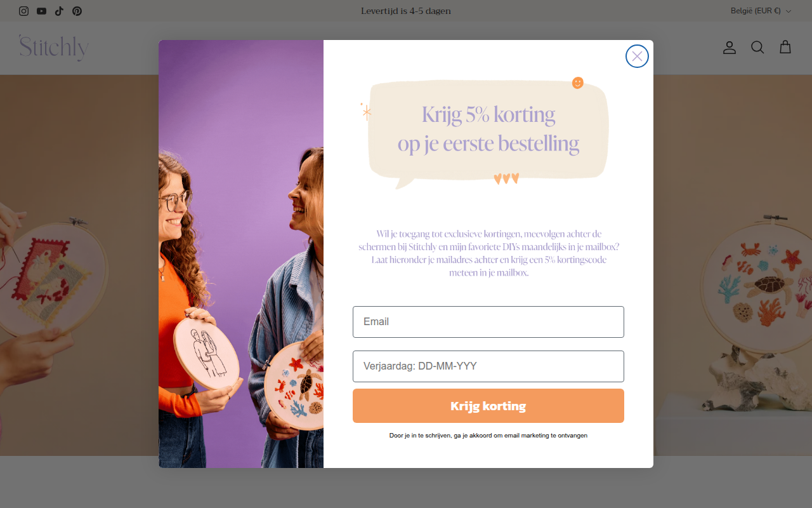The image size is (812, 508).
Task: Click the 'Krijg 5% korting' headline
Action: 488,115
